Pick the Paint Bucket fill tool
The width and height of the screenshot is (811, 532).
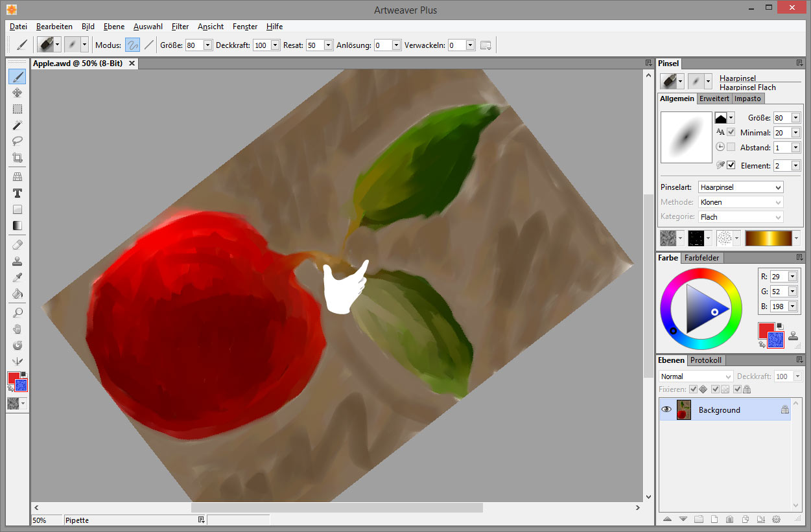click(18, 294)
